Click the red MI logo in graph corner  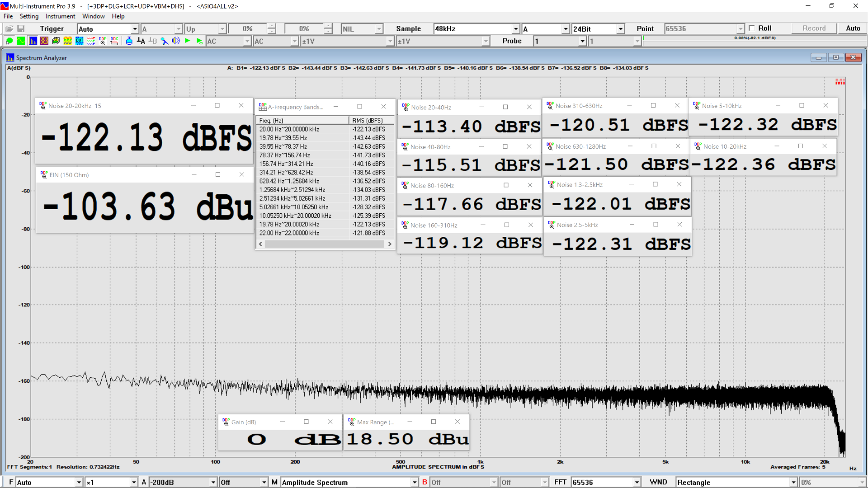[840, 82]
